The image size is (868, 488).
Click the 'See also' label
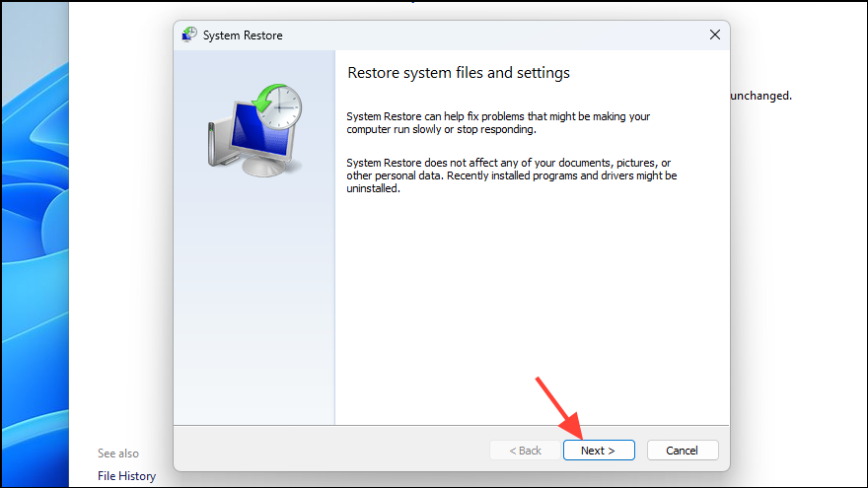pos(118,453)
